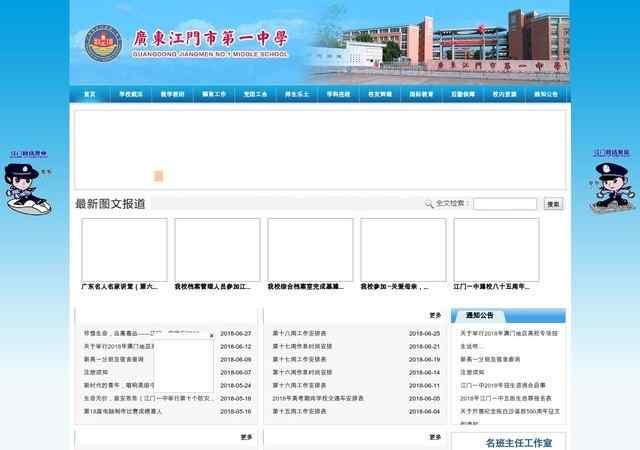This screenshot has height=450, width=640.
Task: Open the 我校综合档案室 news thumbnail
Action: pos(310,249)
